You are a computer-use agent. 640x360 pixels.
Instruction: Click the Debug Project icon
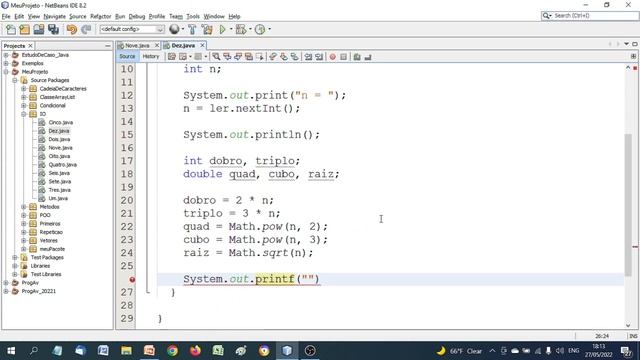(241, 29)
